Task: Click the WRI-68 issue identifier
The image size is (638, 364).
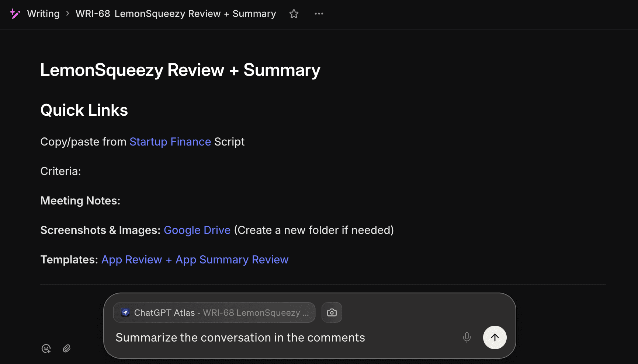Action: click(x=93, y=14)
